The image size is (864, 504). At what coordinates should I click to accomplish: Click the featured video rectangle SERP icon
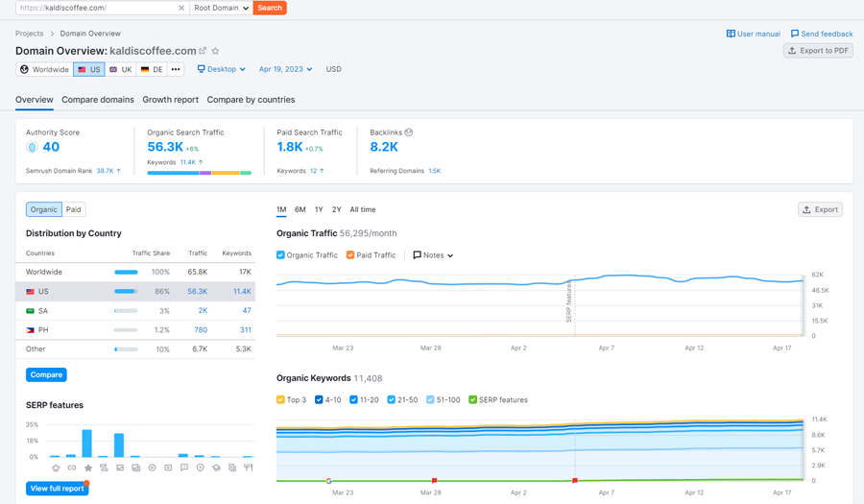168,468
